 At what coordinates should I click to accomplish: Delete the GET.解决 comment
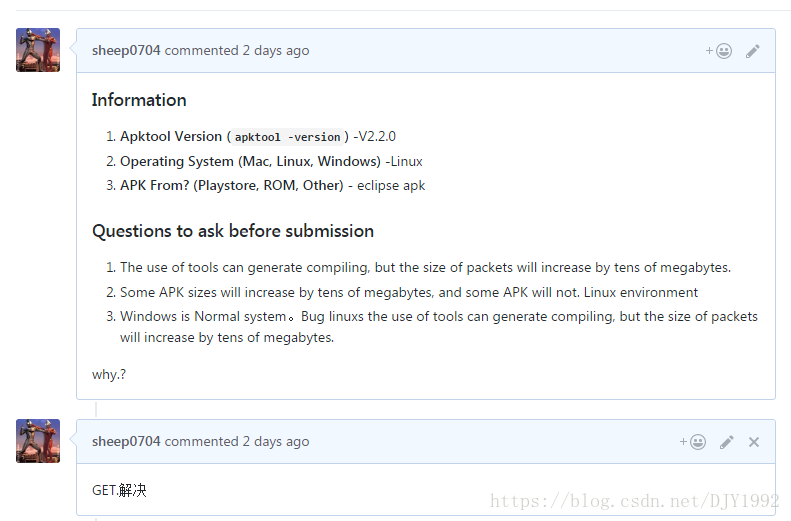coord(754,442)
